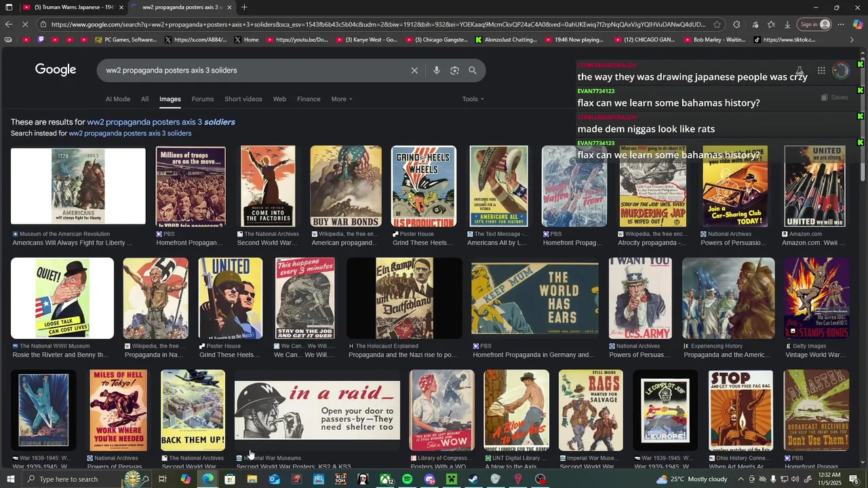Show more bookmarks with the chevron

point(852,40)
